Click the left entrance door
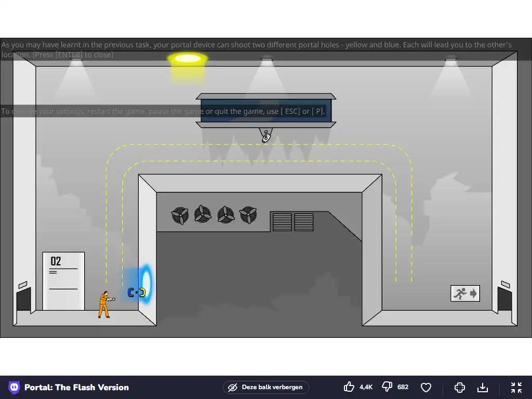Screen dimensions: 532x399 point(24,299)
